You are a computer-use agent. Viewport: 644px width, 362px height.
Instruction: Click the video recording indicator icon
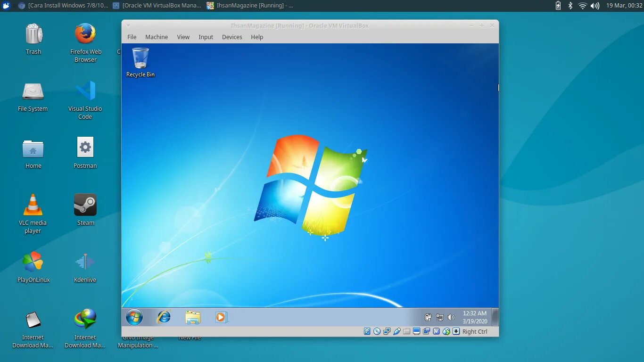coord(427,331)
